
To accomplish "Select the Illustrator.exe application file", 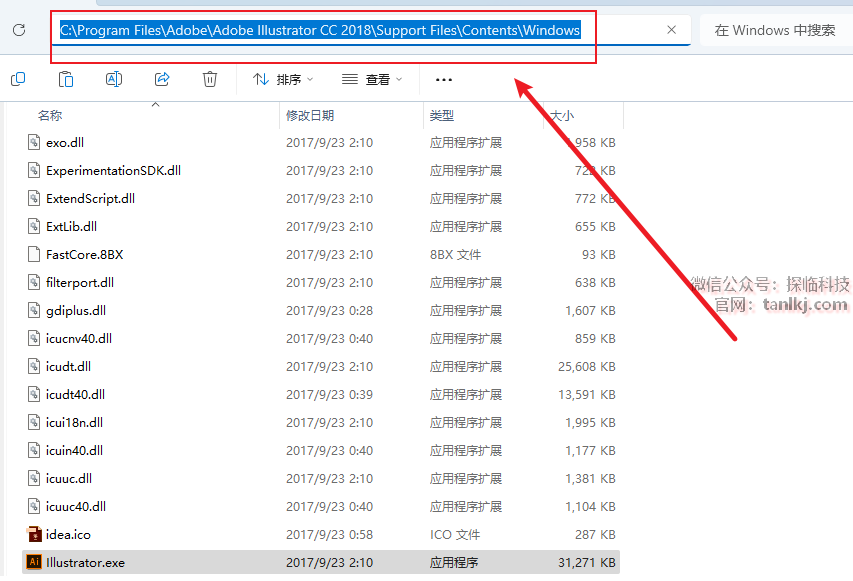I will coord(85,562).
